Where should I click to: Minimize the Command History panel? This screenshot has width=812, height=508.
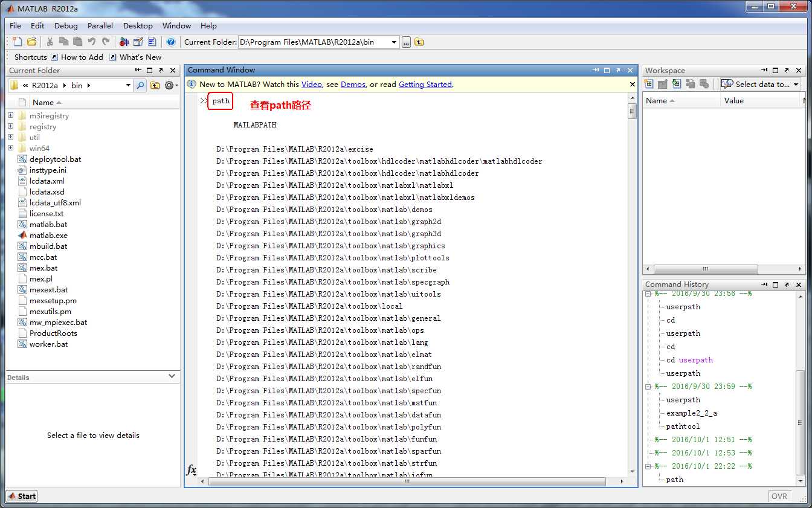tap(764, 284)
